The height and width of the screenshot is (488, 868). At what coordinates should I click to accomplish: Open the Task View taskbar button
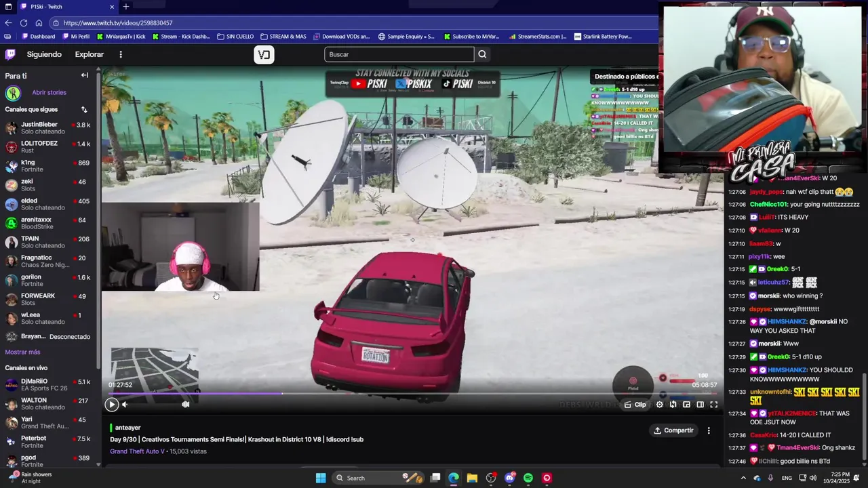coord(435,479)
